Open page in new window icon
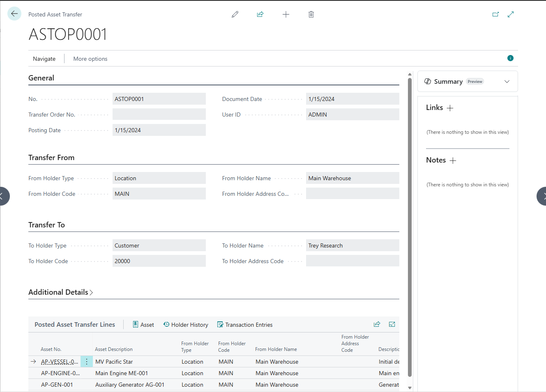The width and height of the screenshot is (546, 392). (495, 14)
